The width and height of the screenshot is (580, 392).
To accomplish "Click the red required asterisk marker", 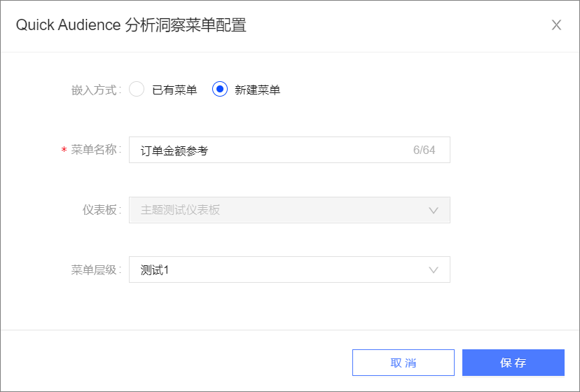I will point(64,149).
